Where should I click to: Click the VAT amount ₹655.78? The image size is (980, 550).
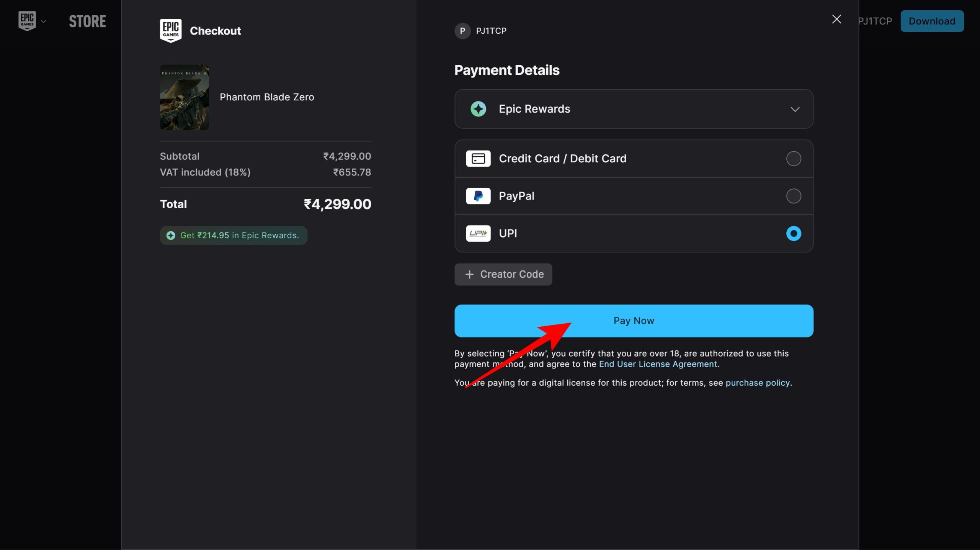click(x=352, y=172)
